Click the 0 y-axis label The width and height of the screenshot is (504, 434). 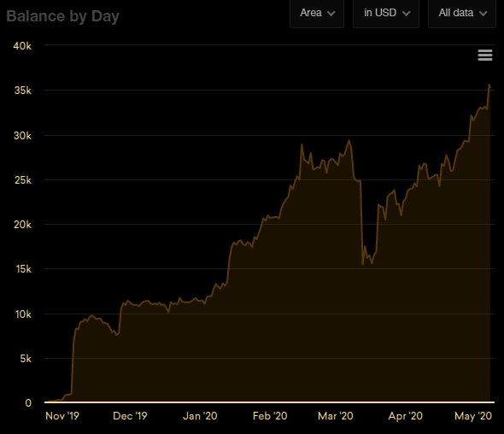28,402
